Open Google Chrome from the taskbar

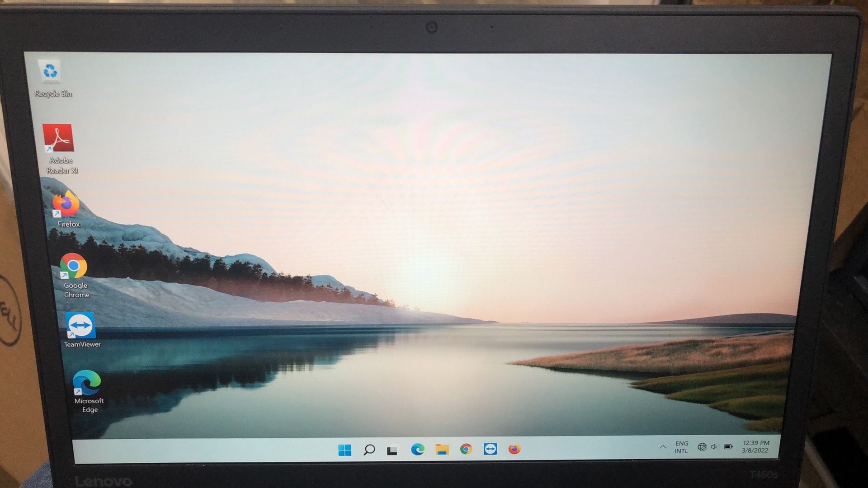465,450
